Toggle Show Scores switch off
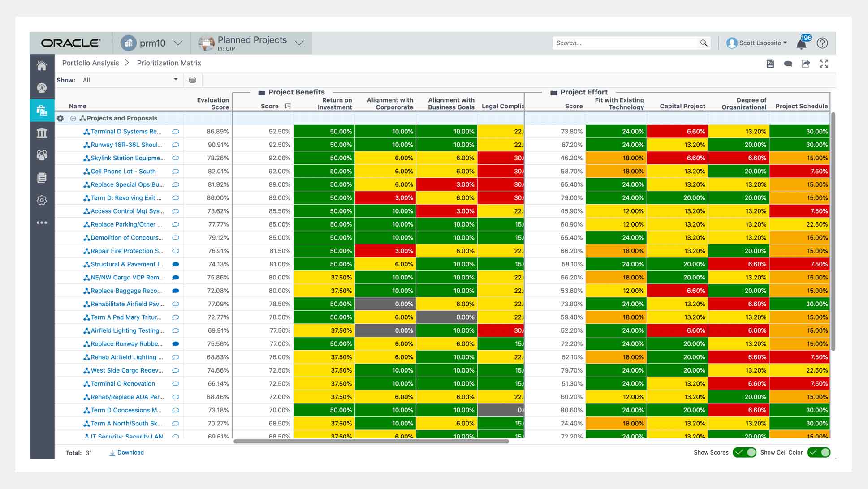Viewport: 868px width, 489px height. coord(745,452)
